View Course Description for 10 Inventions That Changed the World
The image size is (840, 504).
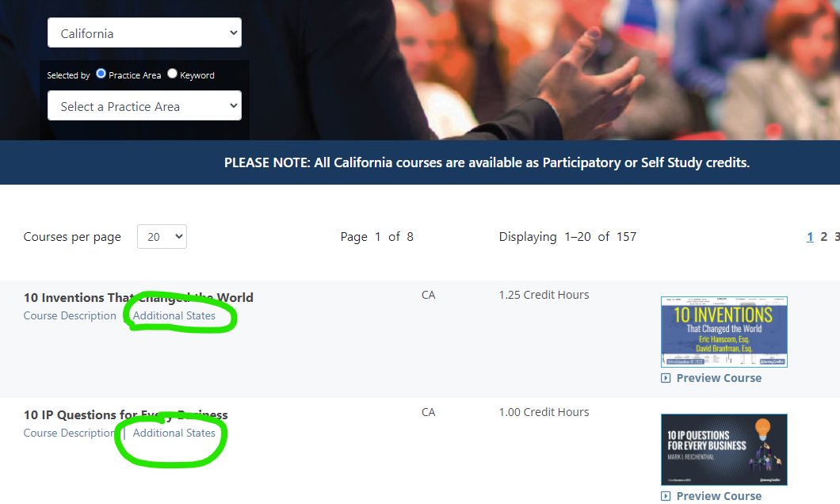70,315
